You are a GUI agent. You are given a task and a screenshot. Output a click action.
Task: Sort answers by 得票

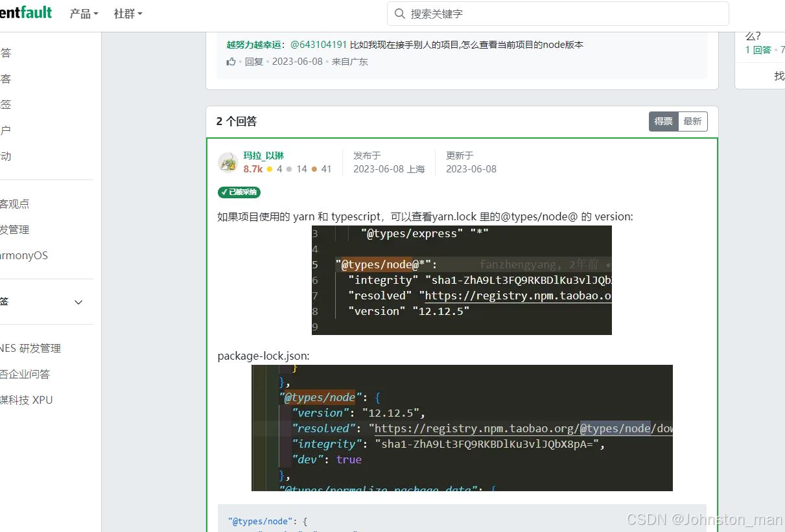(x=663, y=121)
